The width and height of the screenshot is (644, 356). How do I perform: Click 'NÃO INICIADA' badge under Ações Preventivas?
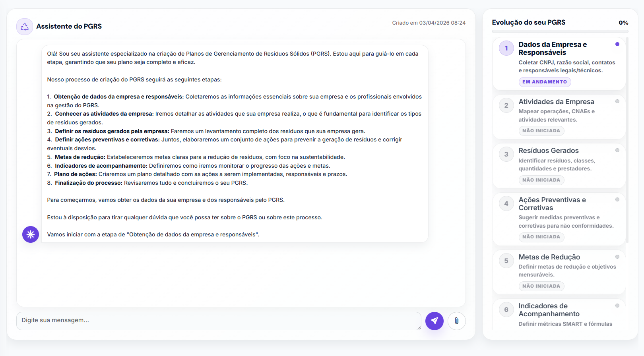pos(541,237)
